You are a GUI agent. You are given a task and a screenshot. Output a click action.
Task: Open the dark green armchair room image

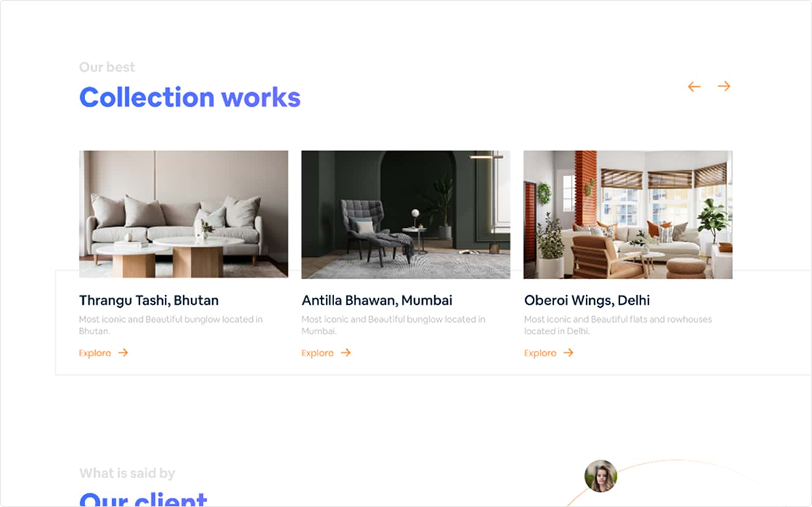(x=406, y=214)
